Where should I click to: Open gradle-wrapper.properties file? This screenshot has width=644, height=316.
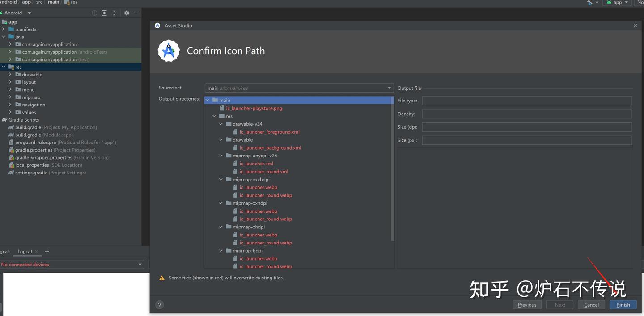coord(62,158)
